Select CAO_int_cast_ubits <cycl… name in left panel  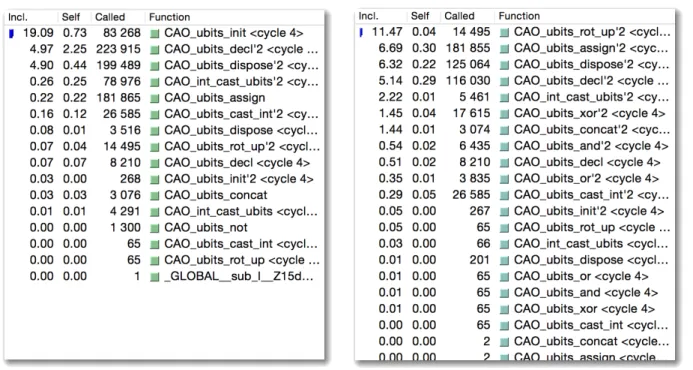tap(241, 212)
